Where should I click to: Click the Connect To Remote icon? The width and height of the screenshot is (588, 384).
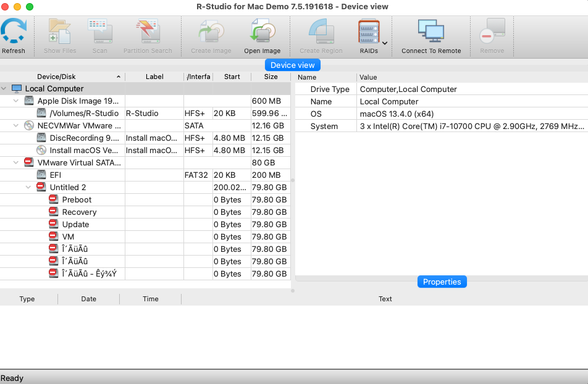pyautogui.click(x=431, y=31)
